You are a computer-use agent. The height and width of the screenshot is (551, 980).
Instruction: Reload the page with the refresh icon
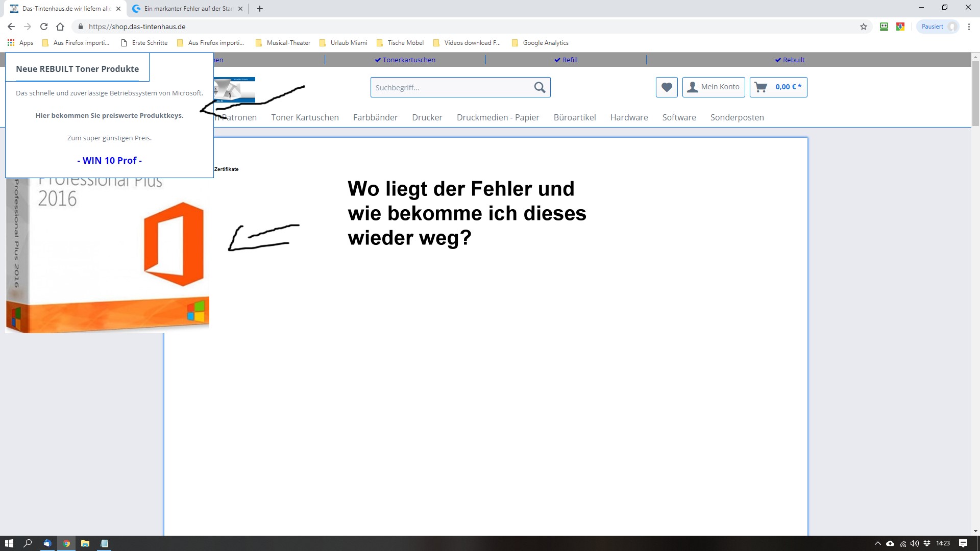pos(44,27)
